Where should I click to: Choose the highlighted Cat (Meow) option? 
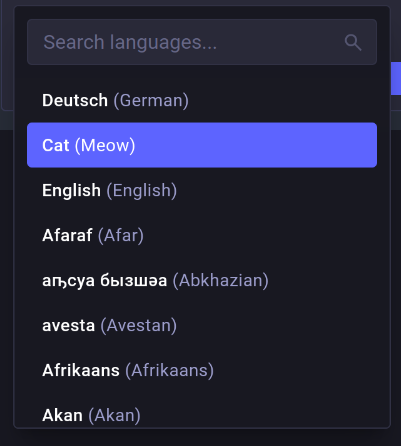202,145
